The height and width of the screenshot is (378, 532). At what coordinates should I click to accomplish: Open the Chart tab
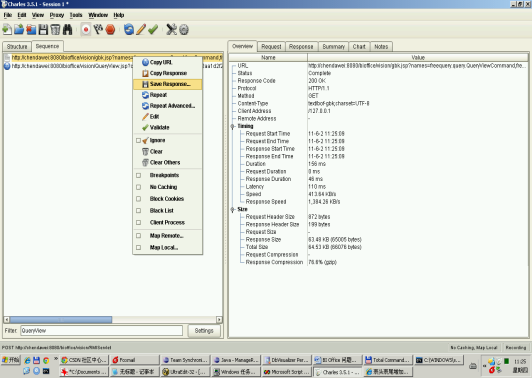coord(359,47)
